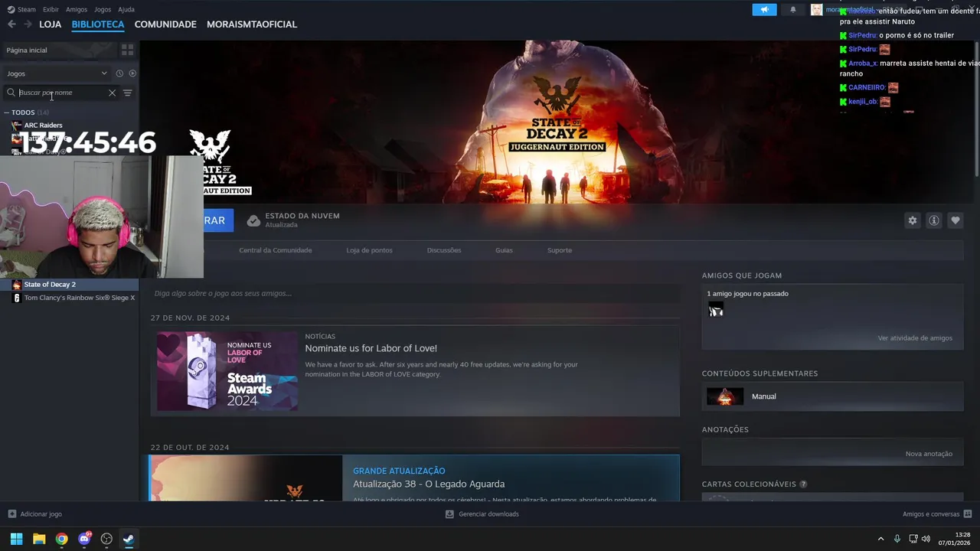
Task: Open the COMUNIDADE tab
Action: (165, 24)
